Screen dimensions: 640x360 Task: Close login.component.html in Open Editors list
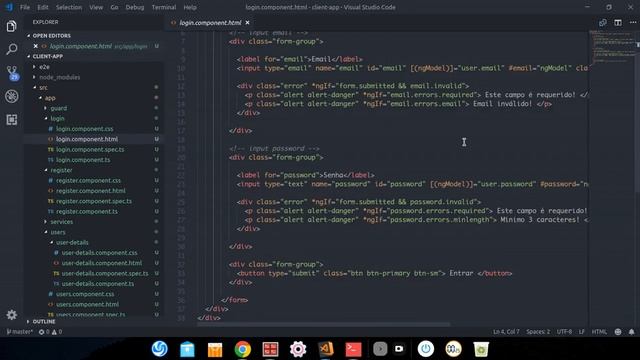coord(36,46)
